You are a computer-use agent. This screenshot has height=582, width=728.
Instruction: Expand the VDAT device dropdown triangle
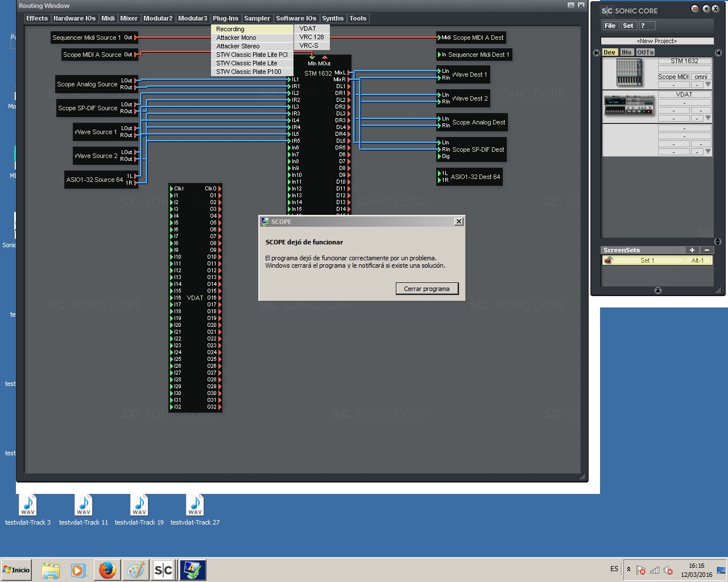tap(708, 118)
